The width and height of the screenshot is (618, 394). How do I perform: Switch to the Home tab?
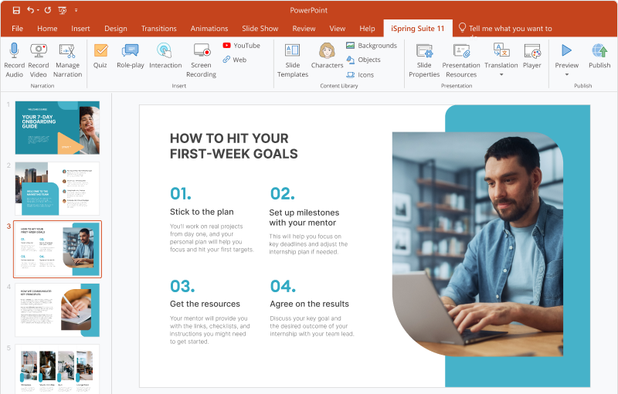tap(47, 28)
